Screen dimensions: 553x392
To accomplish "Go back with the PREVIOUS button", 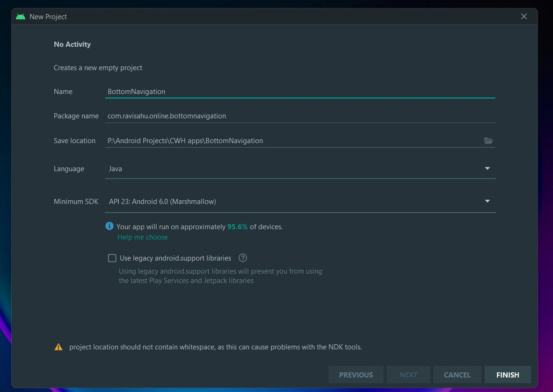I will point(356,375).
